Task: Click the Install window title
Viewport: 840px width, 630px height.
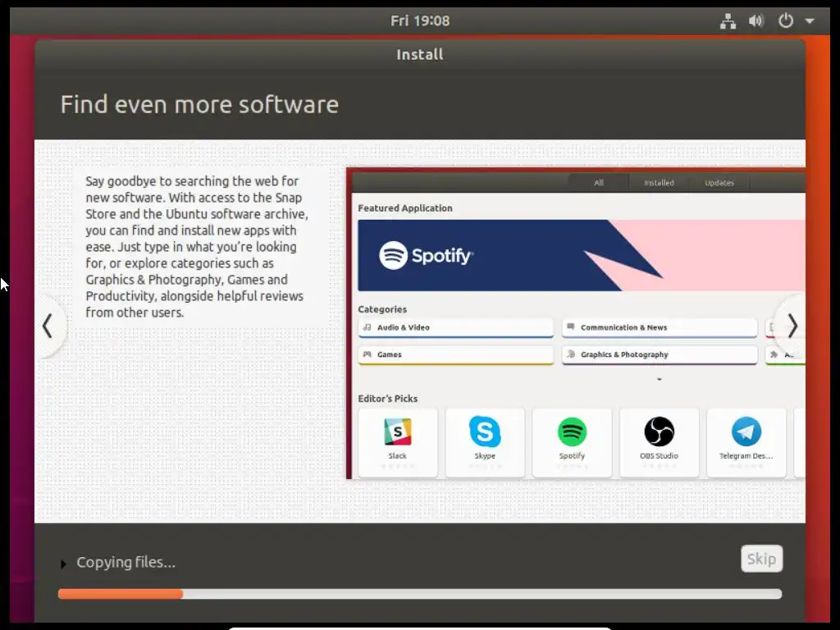Action: coord(420,55)
